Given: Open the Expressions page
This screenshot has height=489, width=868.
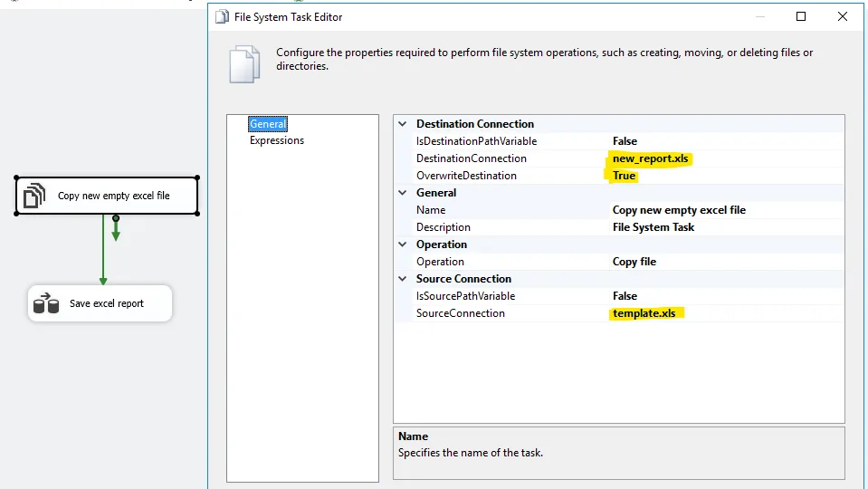Looking at the screenshot, I should coord(277,140).
